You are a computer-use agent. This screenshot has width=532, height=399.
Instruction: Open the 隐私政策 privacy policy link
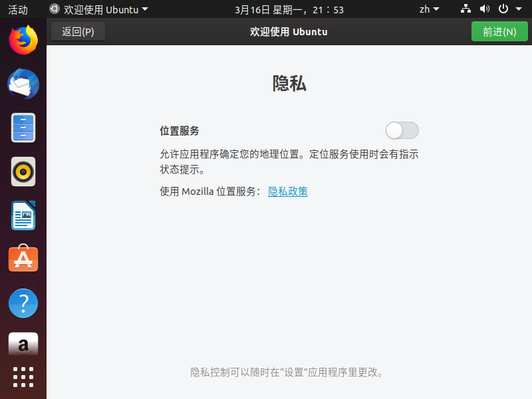click(x=288, y=192)
